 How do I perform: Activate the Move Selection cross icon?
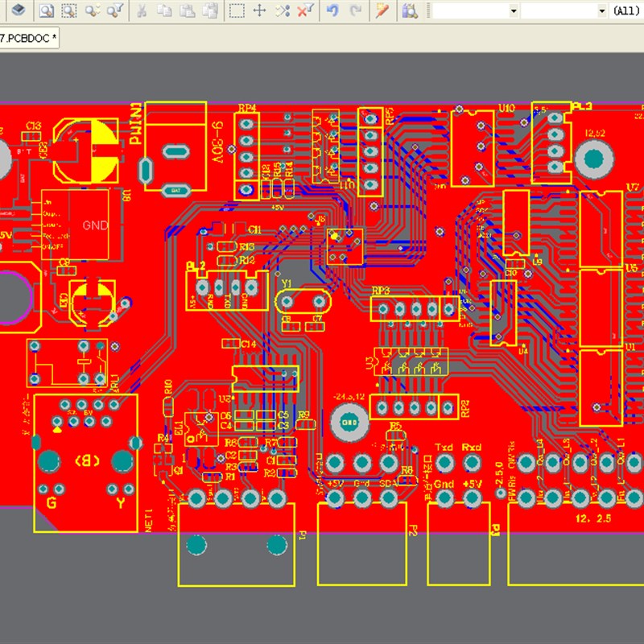(259, 10)
